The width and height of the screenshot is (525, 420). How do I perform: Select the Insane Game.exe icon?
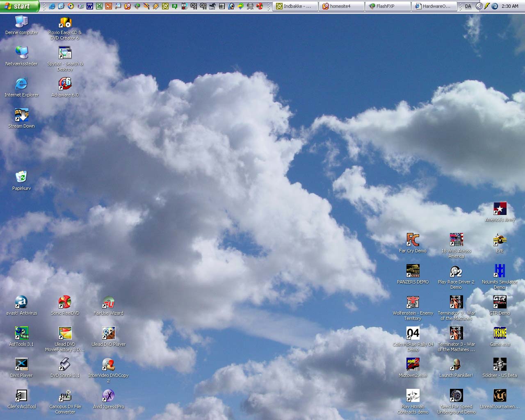pos(500,337)
